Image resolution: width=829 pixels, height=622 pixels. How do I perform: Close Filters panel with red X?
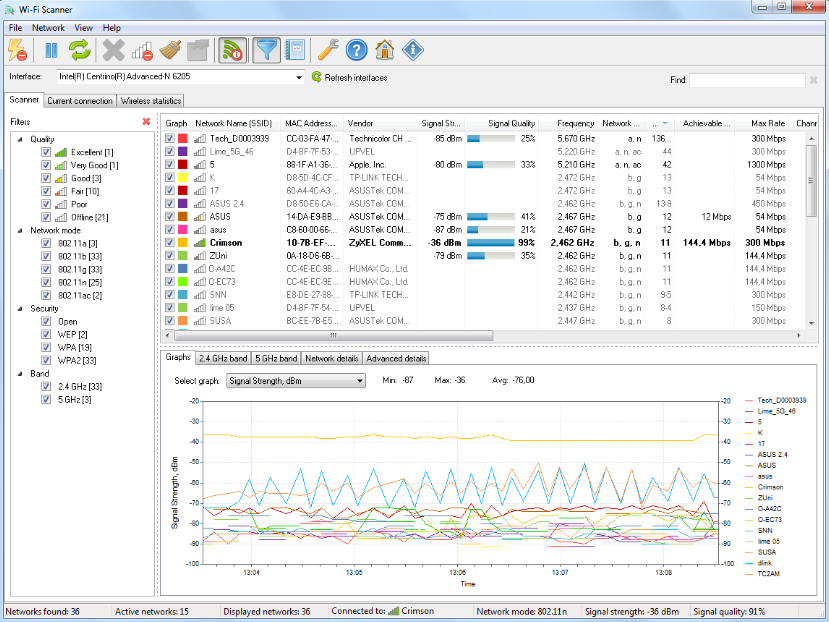click(x=146, y=122)
